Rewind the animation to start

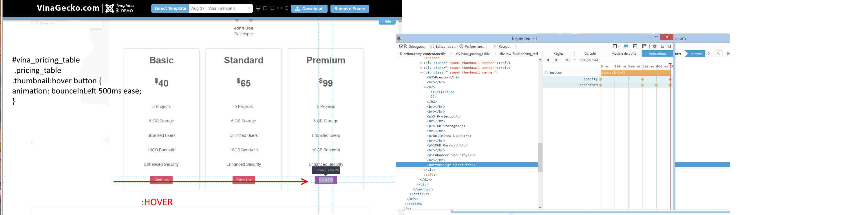click(547, 60)
